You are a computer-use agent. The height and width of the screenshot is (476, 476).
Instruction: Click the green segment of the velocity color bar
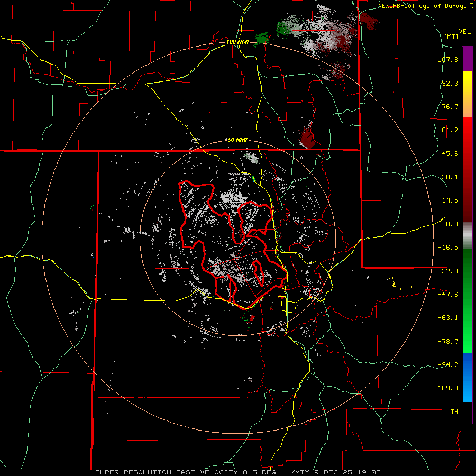[467, 300]
